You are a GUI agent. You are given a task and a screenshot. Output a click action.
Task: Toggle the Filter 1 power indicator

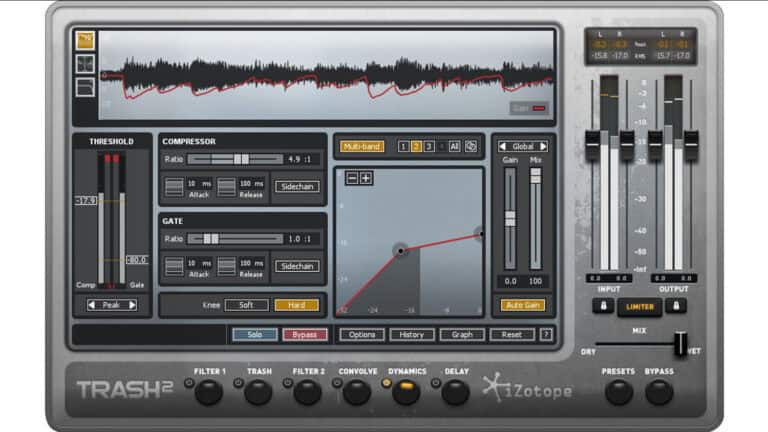[189, 383]
